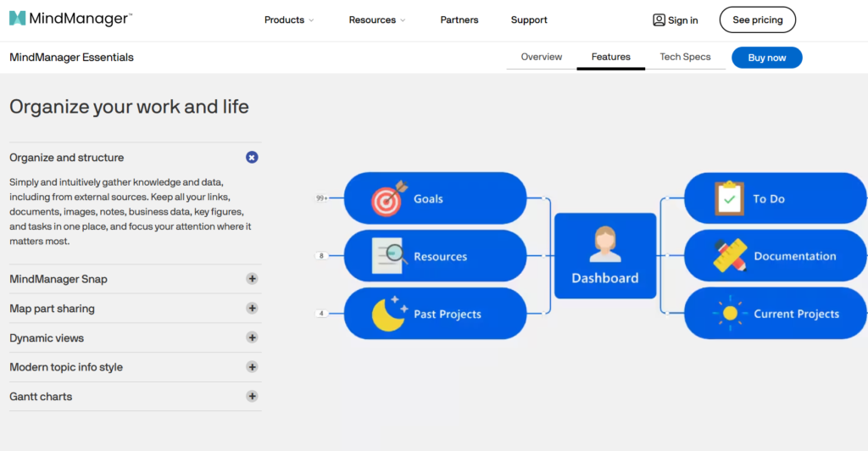Expand the MindManager Snap section
The image size is (868, 451).
(252, 279)
